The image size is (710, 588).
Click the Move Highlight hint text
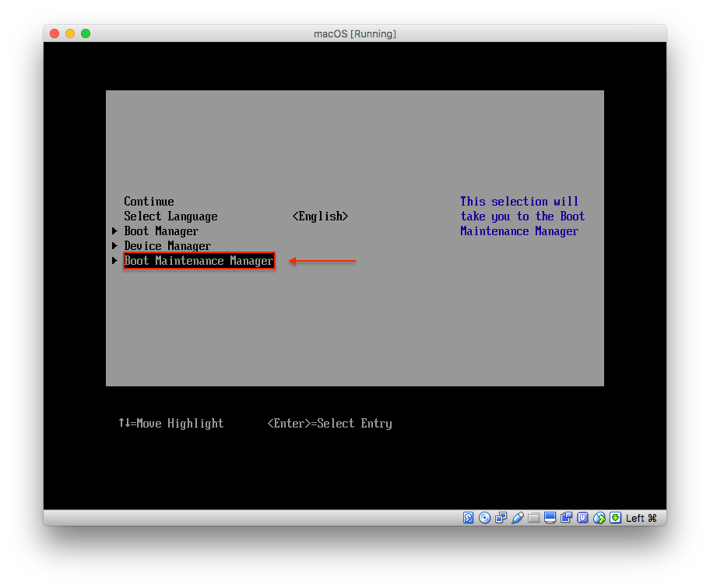pyautogui.click(x=171, y=424)
